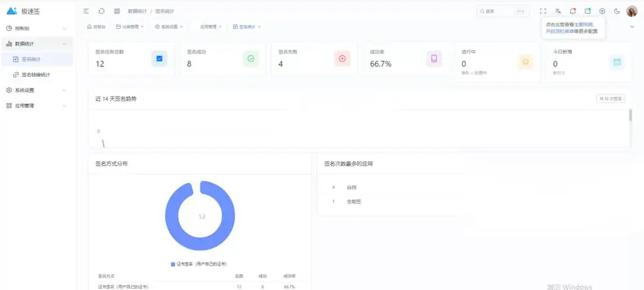Expand the 系统设置 sidebar menu chevron
The image size is (644, 290).
tap(64, 90)
